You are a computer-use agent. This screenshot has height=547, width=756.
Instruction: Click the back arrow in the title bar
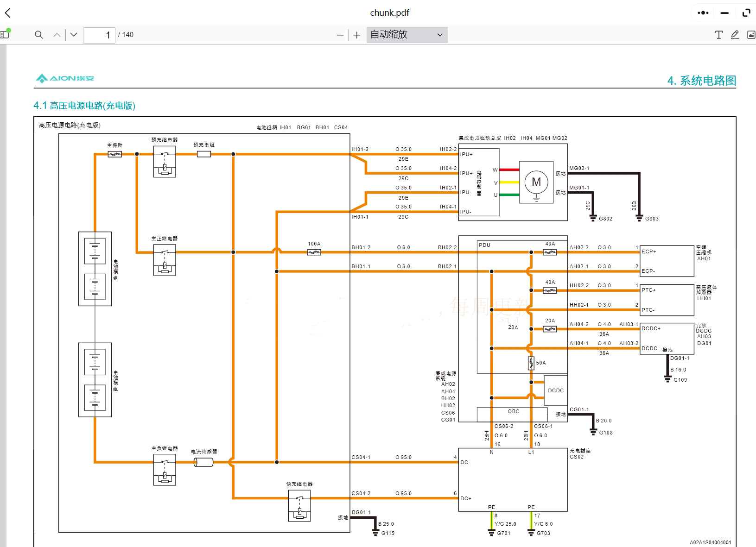click(8, 13)
